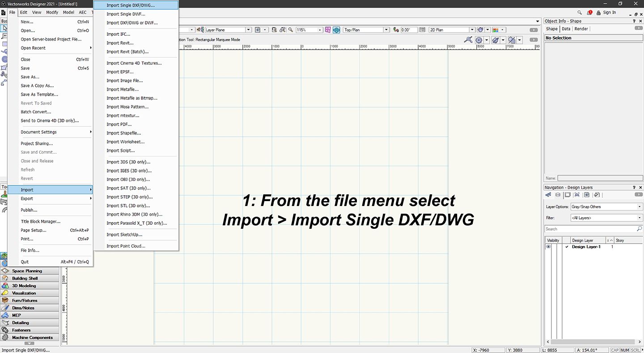Select Import PDF from the submenu
The width and height of the screenshot is (644, 353).
coord(136,124)
